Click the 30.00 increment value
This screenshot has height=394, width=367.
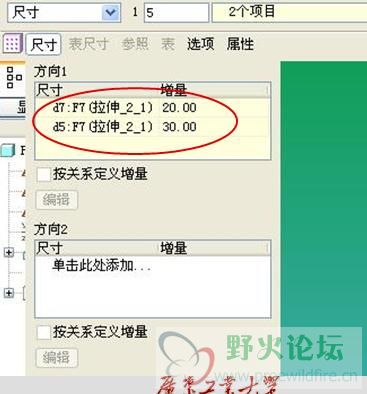point(179,127)
